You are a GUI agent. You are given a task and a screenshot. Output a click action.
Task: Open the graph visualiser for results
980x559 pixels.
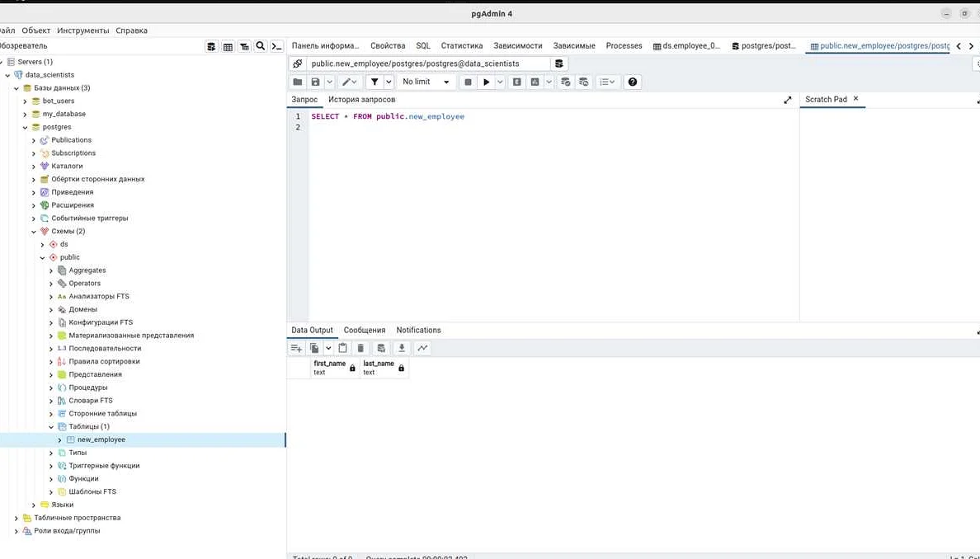tap(422, 348)
